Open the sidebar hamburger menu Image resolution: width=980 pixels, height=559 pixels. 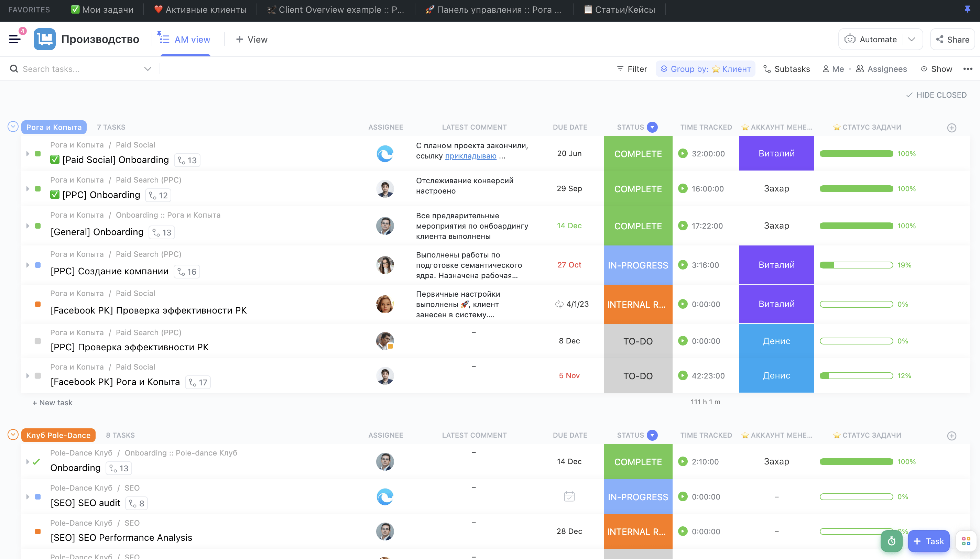[14, 39]
